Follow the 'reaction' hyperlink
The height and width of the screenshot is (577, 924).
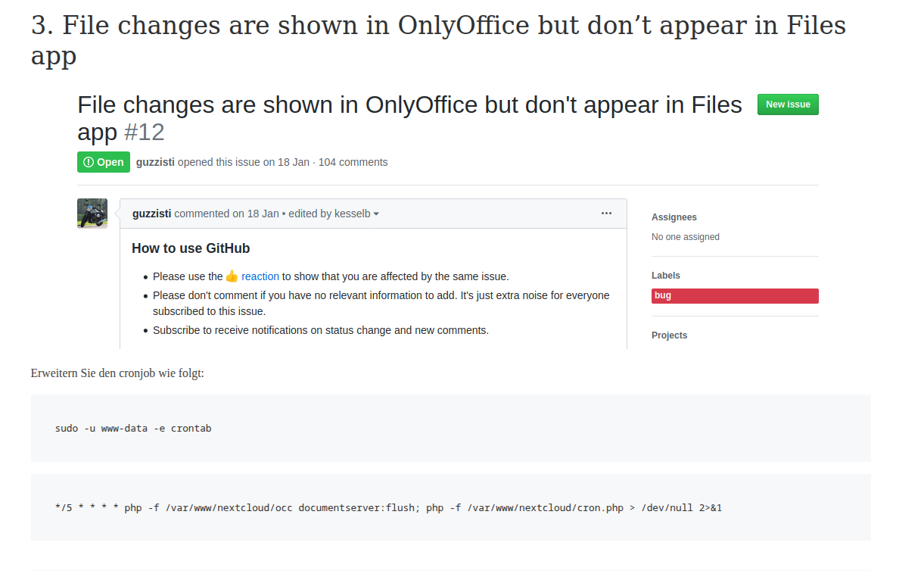coord(260,276)
